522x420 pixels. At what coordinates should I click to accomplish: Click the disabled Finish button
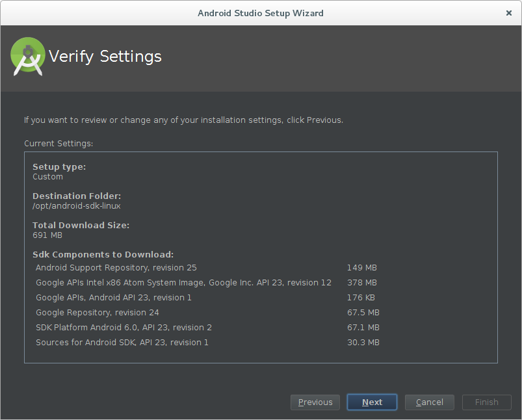click(487, 402)
